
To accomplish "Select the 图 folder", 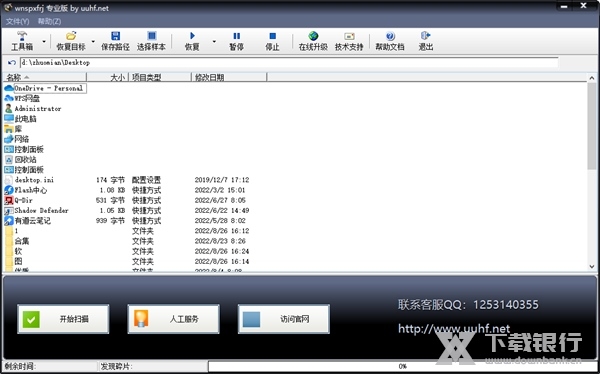I will point(13,261).
